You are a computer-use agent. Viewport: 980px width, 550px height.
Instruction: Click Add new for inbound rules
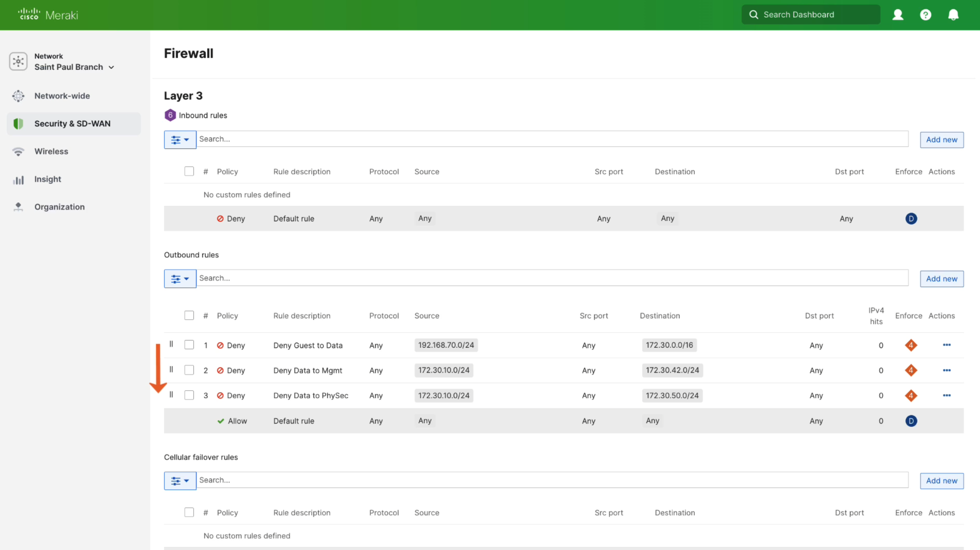pos(942,140)
